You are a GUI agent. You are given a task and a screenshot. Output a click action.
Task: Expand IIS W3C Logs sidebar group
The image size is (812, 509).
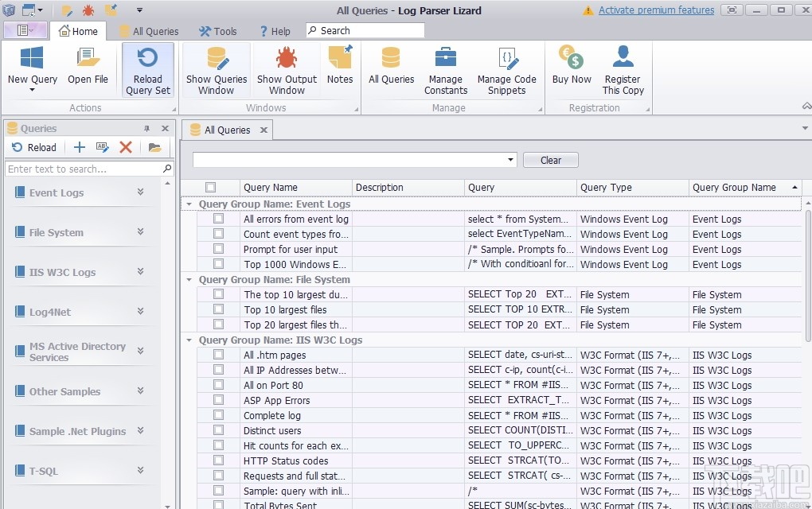click(x=140, y=271)
